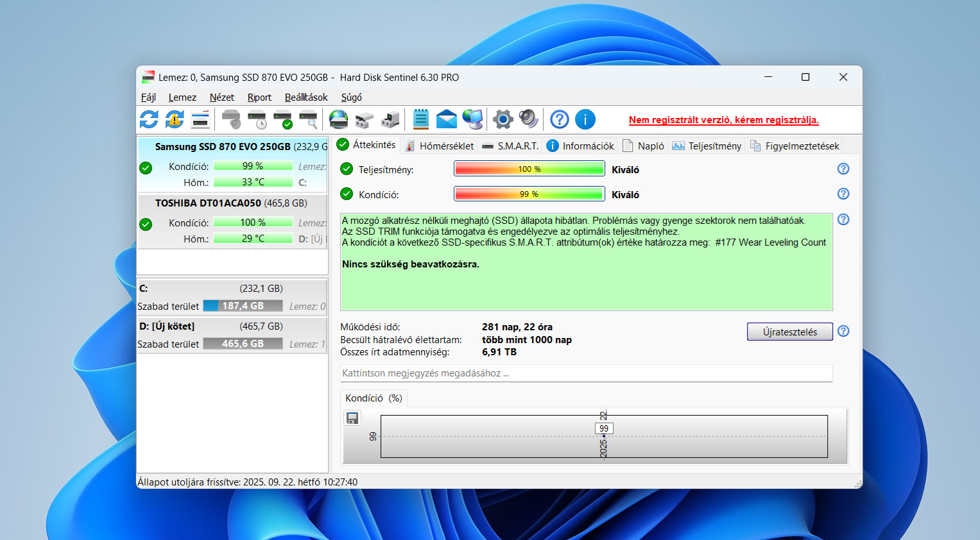980x540 pixels.
Task: Click the Kondíció 99 % gradient bar
Action: (x=529, y=194)
